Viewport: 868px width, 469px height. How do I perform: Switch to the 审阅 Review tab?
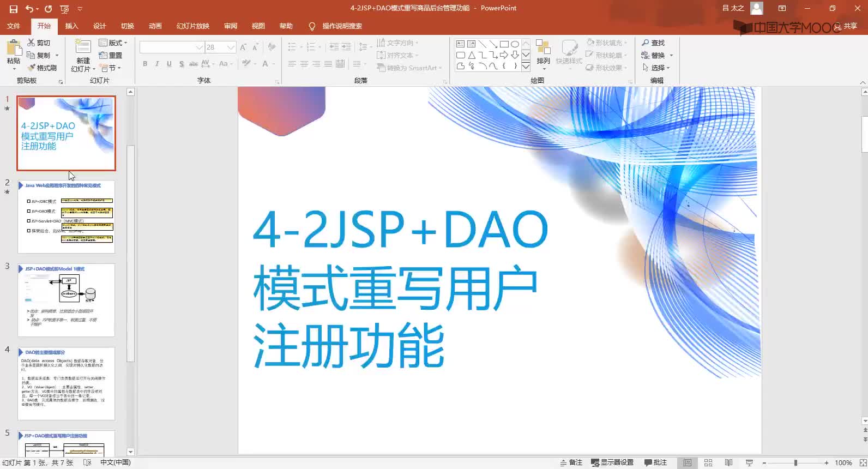click(x=230, y=26)
